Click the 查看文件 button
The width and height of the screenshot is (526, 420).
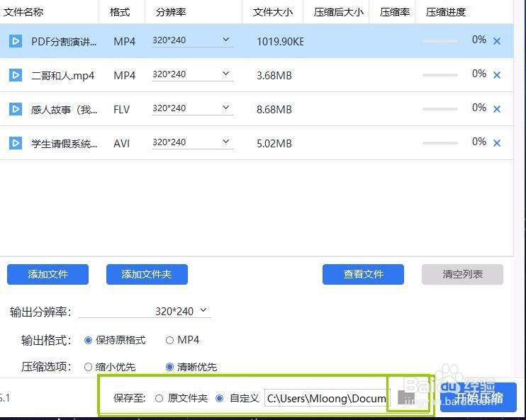coord(363,275)
